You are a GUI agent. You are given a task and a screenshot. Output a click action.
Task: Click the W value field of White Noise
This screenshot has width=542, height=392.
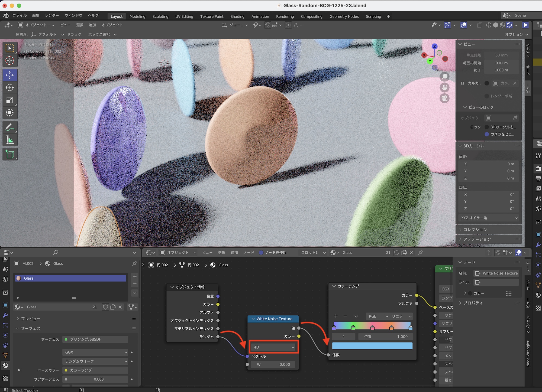point(273,364)
